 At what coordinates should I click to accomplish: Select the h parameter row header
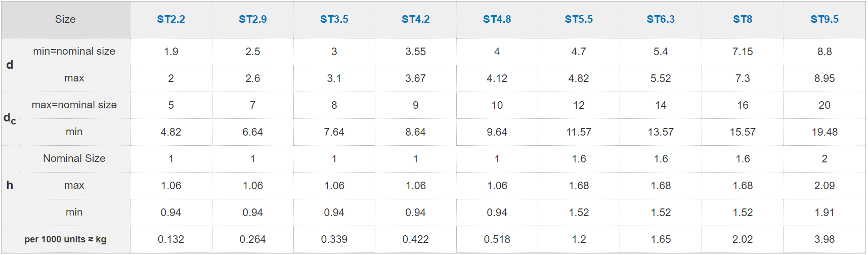point(10,185)
